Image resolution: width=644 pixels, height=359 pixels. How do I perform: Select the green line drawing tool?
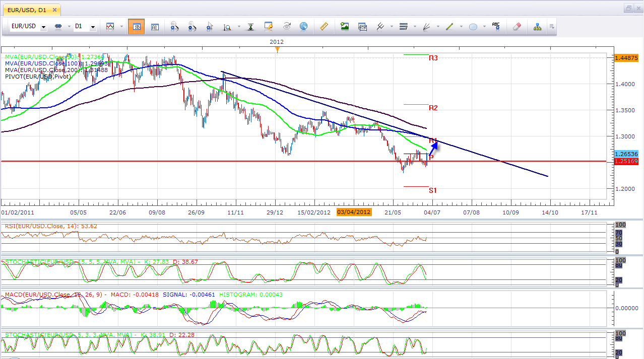click(449, 26)
